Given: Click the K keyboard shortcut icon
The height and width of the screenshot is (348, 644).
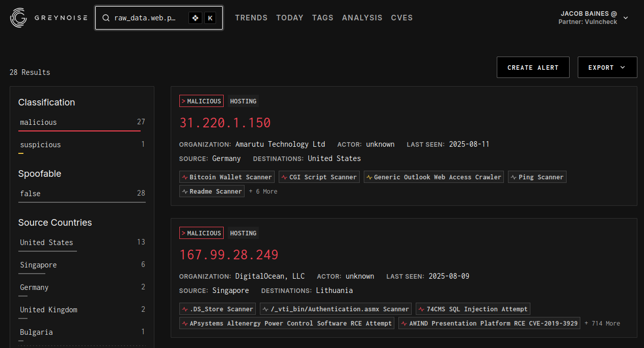Looking at the screenshot, I should tap(210, 17).
